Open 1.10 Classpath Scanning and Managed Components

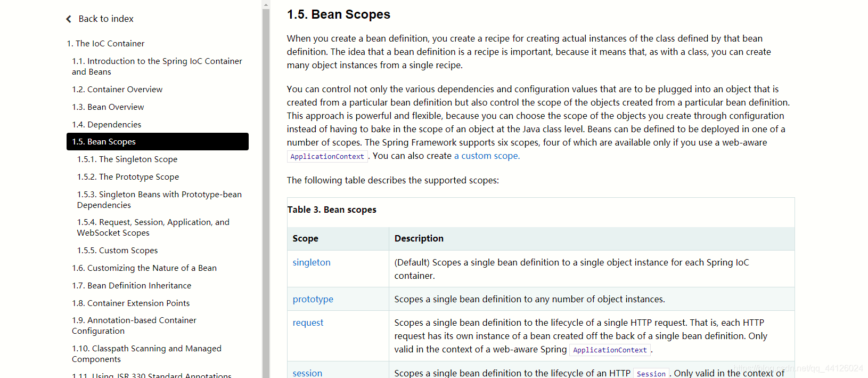point(146,353)
